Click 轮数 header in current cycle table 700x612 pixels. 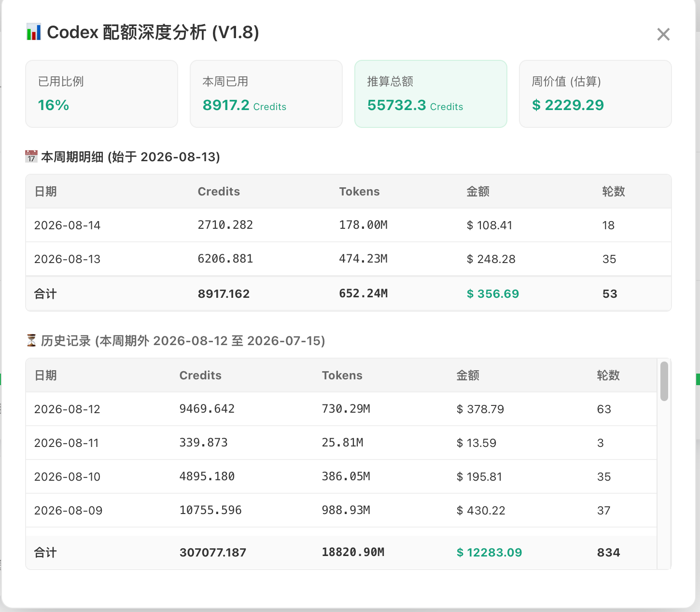614,192
